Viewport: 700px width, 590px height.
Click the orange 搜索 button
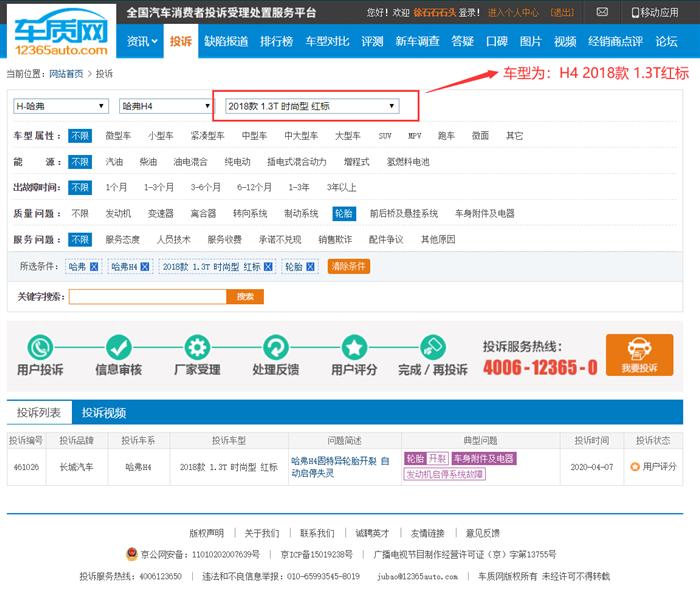pos(245,296)
